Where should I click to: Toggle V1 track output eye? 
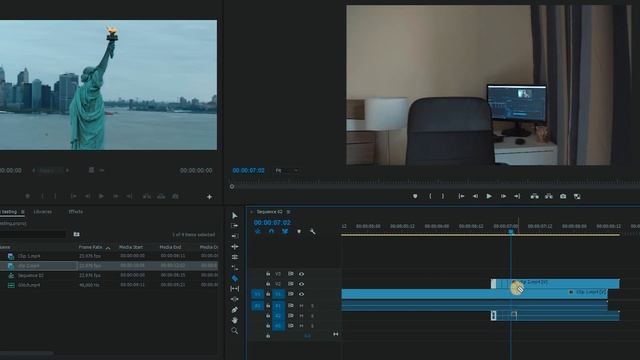coord(301,294)
